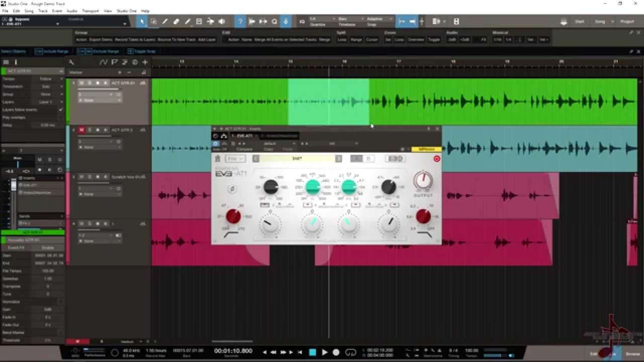Toggle the Play overlaps checkbox
The width and height of the screenshot is (644, 362).
pyautogui.click(x=61, y=117)
